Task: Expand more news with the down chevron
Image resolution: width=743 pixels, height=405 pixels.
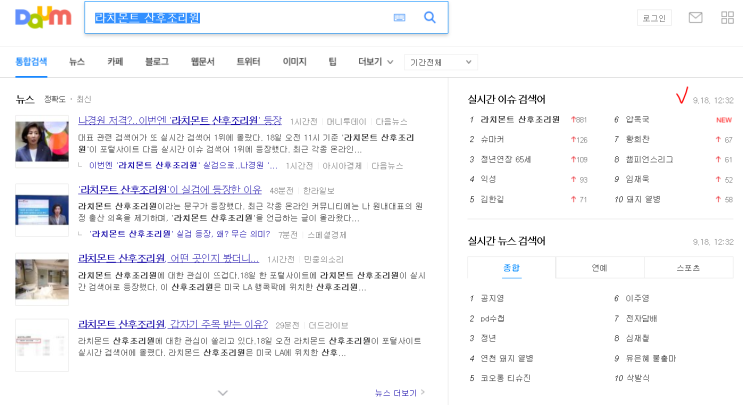Action: click(x=223, y=393)
